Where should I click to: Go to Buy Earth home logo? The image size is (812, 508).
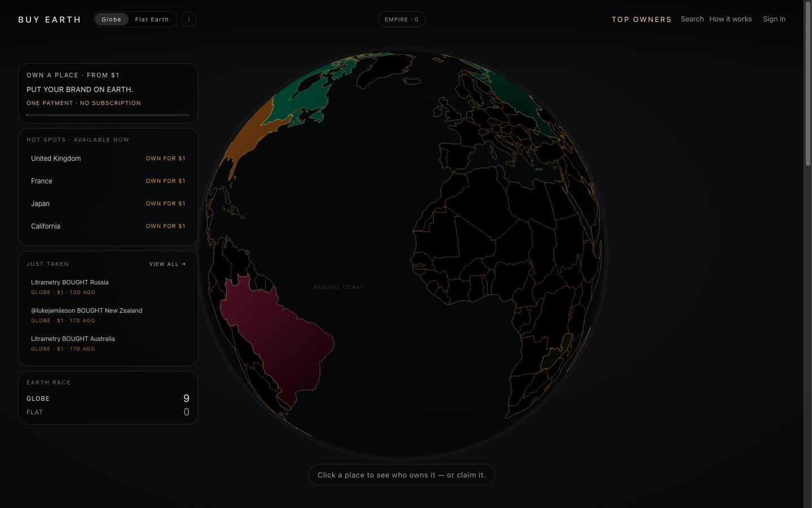coord(50,20)
